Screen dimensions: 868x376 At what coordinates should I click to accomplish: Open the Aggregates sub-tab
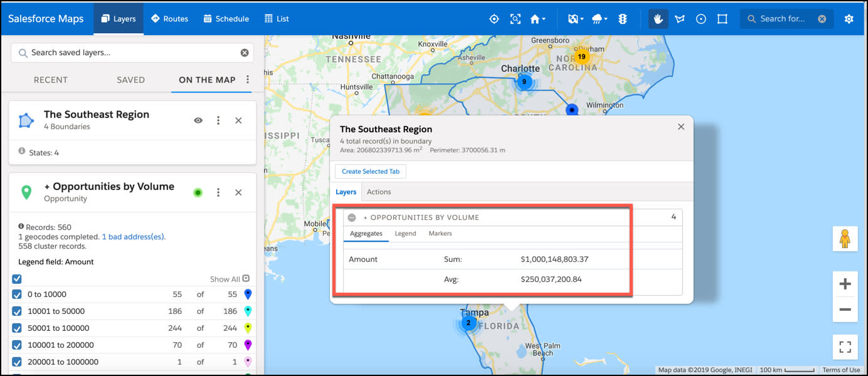click(366, 233)
